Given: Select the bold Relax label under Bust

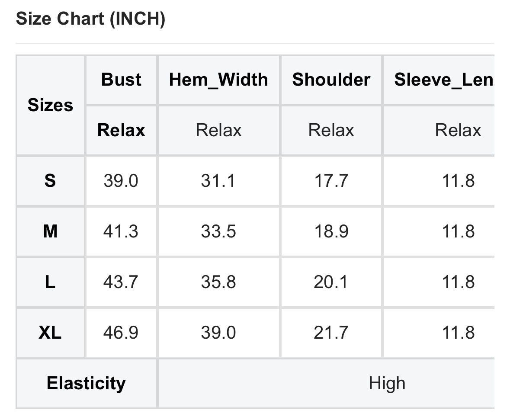Looking at the screenshot, I should point(121,130).
